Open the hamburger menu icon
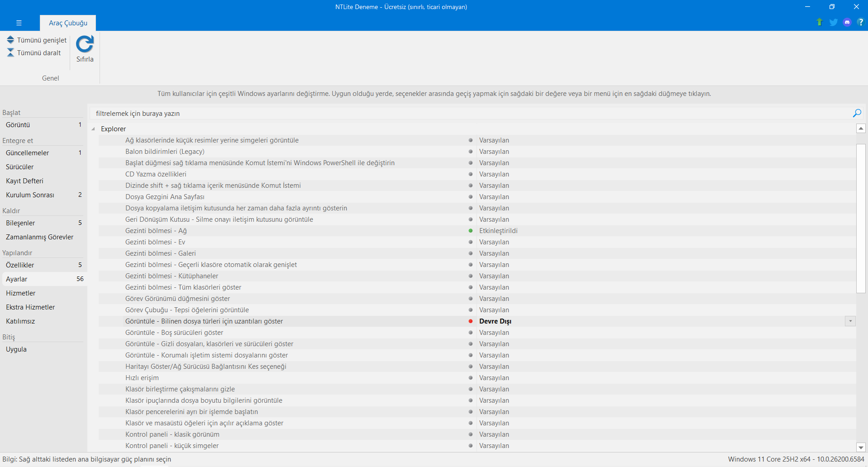 [x=19, y=23]
